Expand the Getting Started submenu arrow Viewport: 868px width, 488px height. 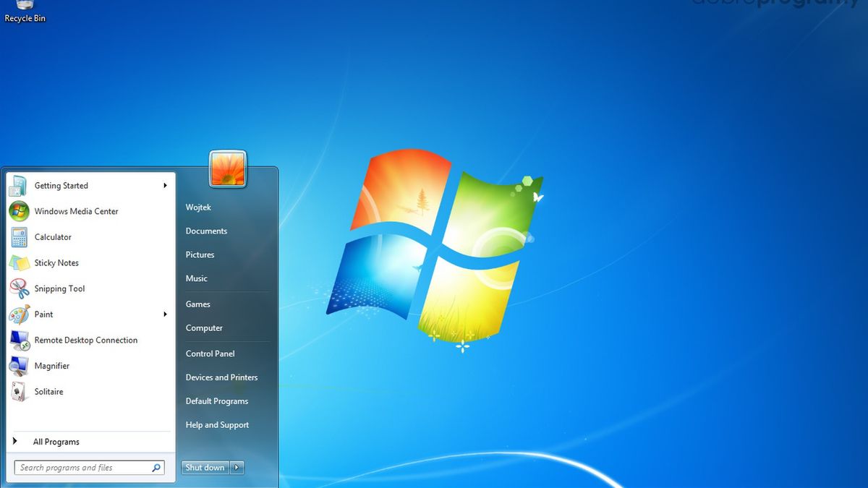point(165,186)
